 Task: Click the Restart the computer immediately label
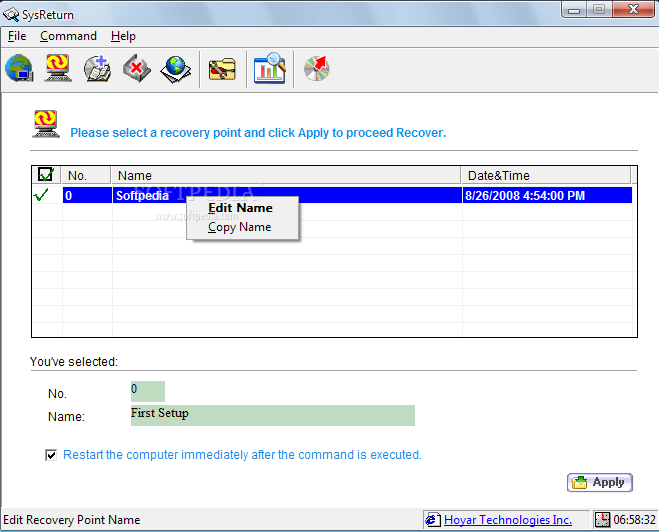coord(243,455)
